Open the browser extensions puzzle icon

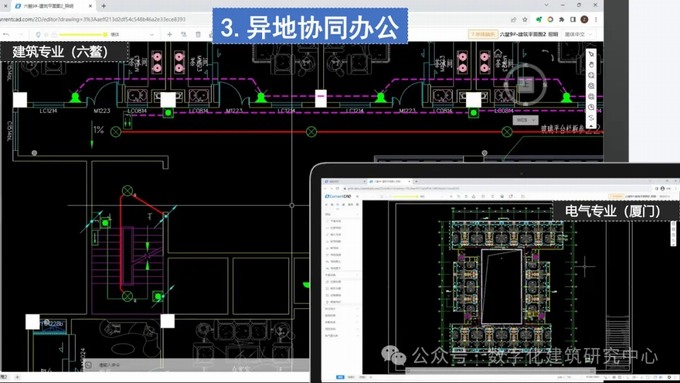tap(562, 20)
